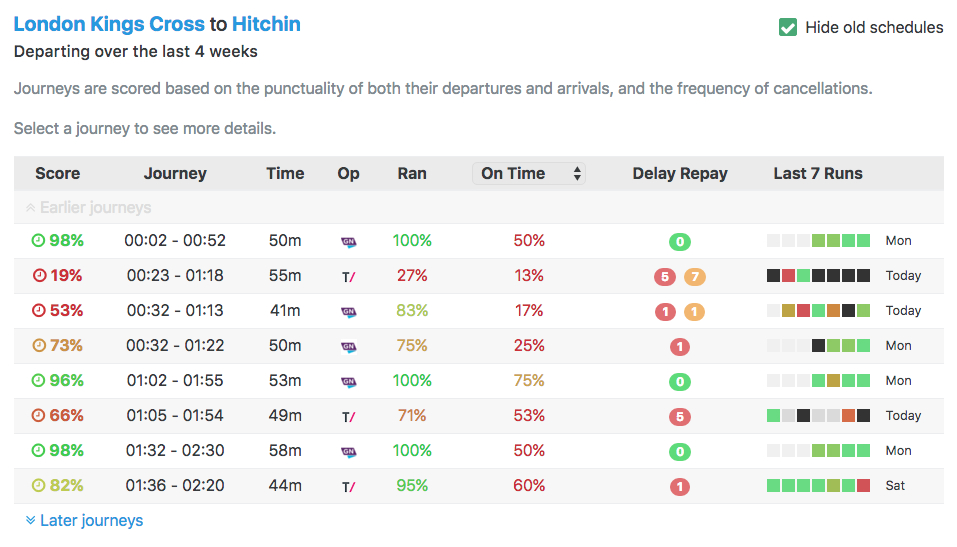Open the London Kings Cross station link
This screenshot has height=547, width=957.
[x=108, y=24]
